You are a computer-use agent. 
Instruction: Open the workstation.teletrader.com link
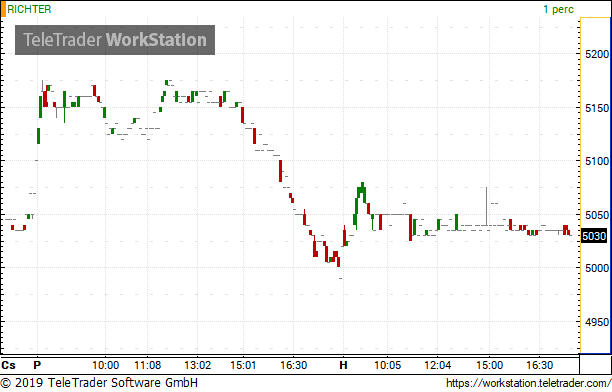pyautogui.click(x=528, y=383)
